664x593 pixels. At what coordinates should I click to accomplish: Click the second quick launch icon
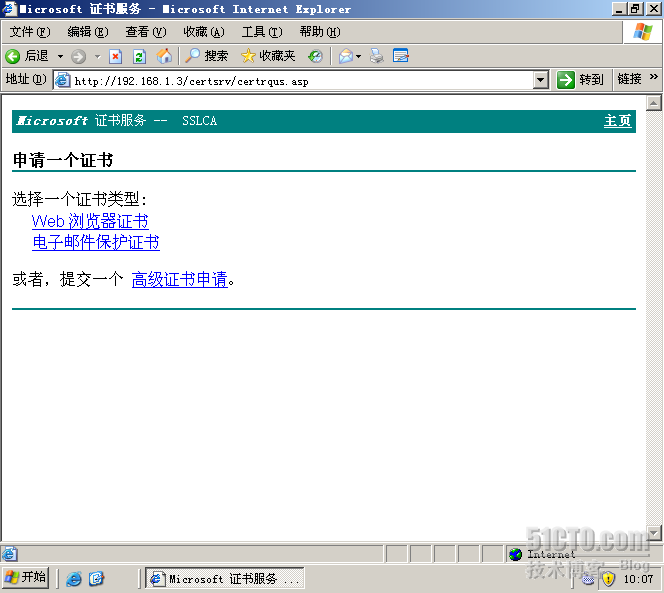point(97,578)
